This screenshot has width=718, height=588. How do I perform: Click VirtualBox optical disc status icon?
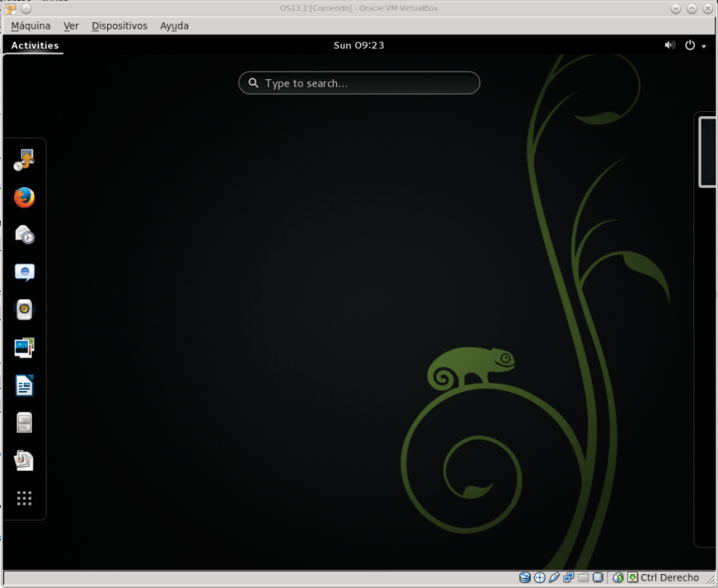[x=539, y=578]
